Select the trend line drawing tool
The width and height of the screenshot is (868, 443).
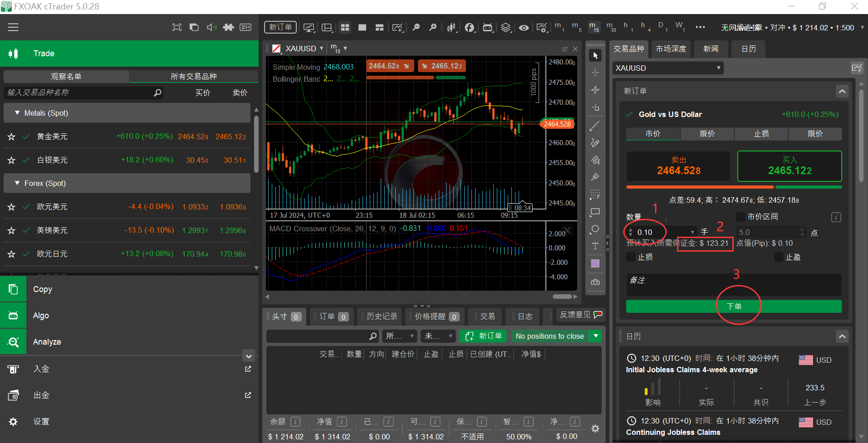pyautogui.click(x=595, y=126)
